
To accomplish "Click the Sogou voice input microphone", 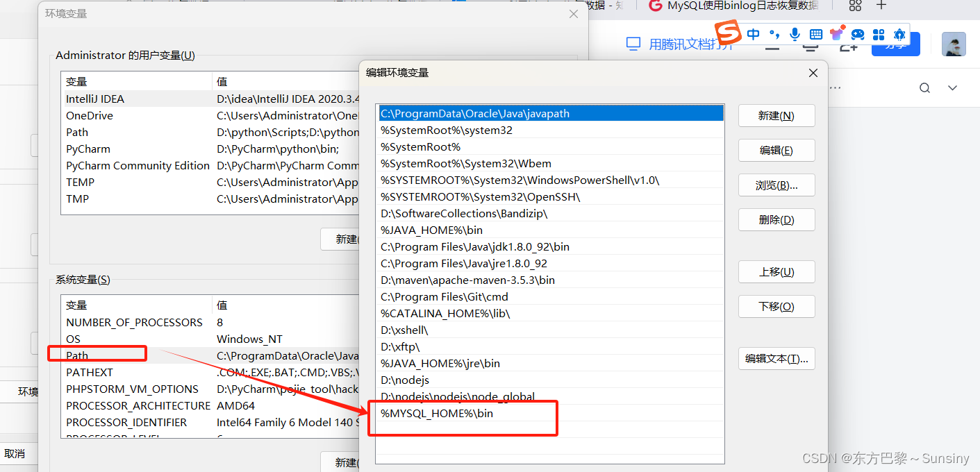I will 795,34.
